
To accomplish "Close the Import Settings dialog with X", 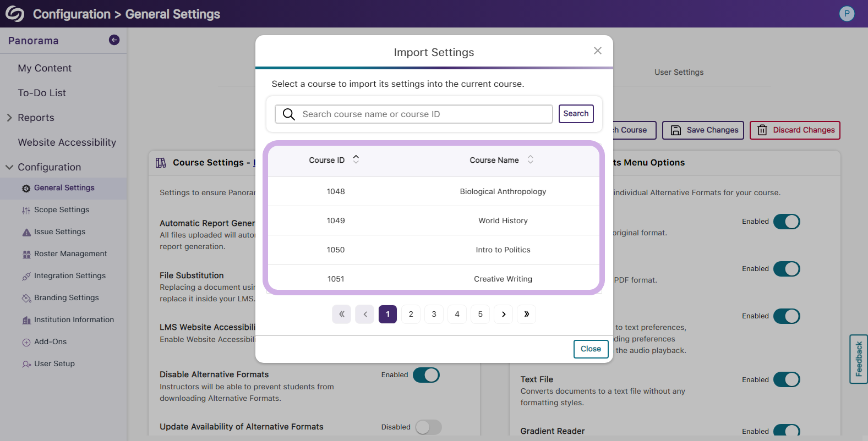I will tap(597, 51).
